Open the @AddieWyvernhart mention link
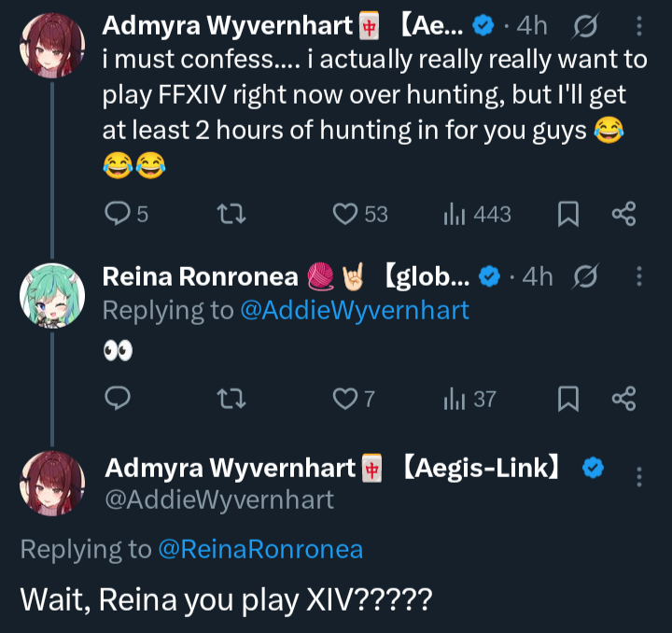 (x=355, y=310)
